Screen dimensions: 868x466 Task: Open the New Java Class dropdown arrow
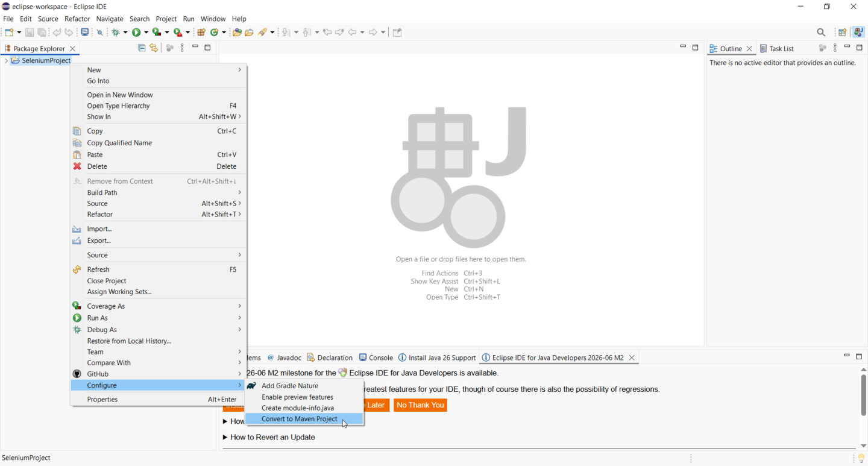[224, 33]
